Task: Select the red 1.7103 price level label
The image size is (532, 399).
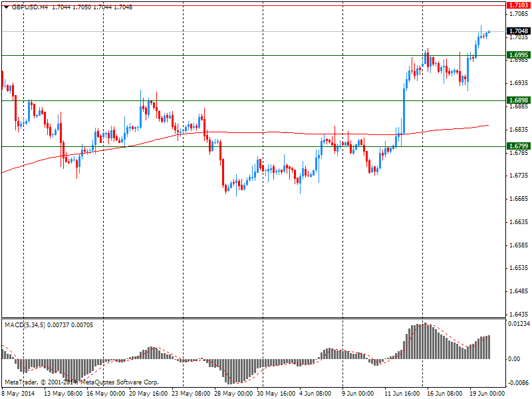Action: coord(519,5)
